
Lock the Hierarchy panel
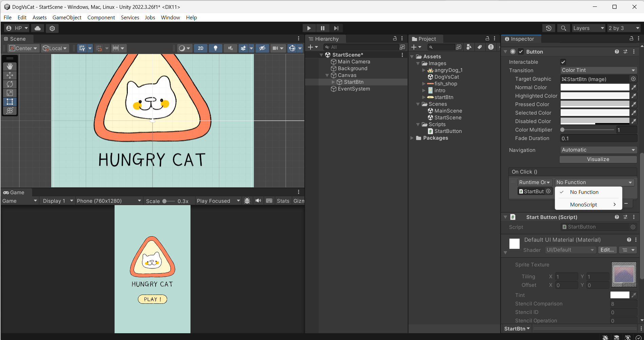click(395, 39)
